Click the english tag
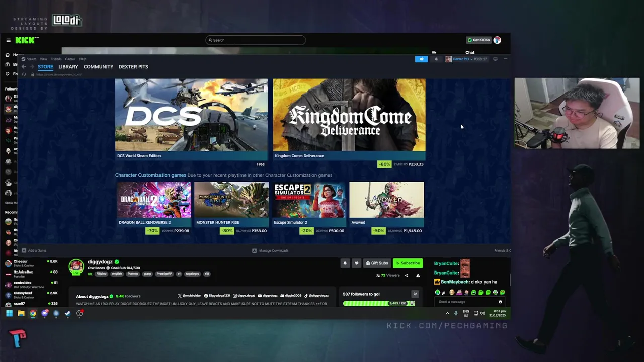The height and width of the screenshot is (362, 644). click(x=117, y=274)
